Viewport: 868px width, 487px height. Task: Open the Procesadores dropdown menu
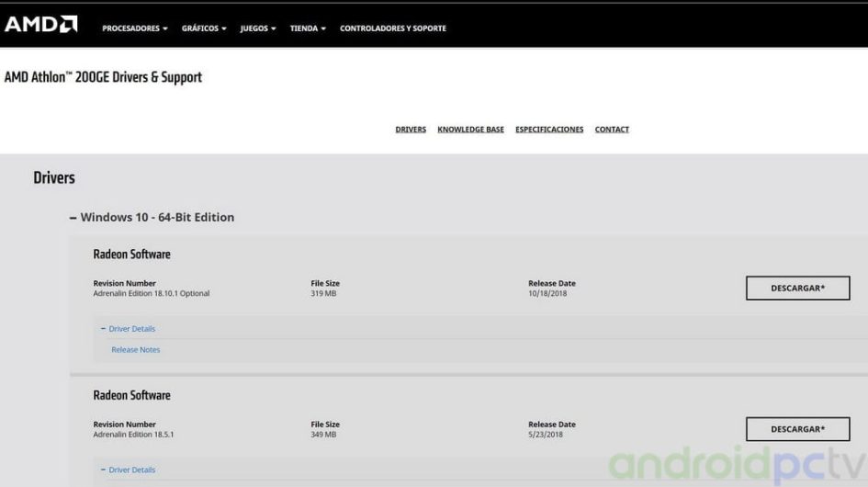(x=134, y=28)
